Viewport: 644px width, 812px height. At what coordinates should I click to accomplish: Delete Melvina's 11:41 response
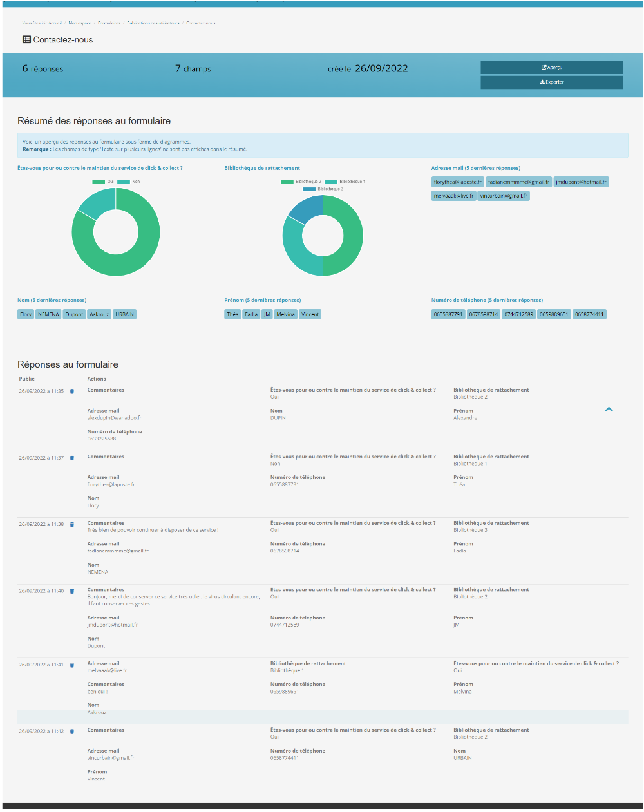tap(72, 665)
